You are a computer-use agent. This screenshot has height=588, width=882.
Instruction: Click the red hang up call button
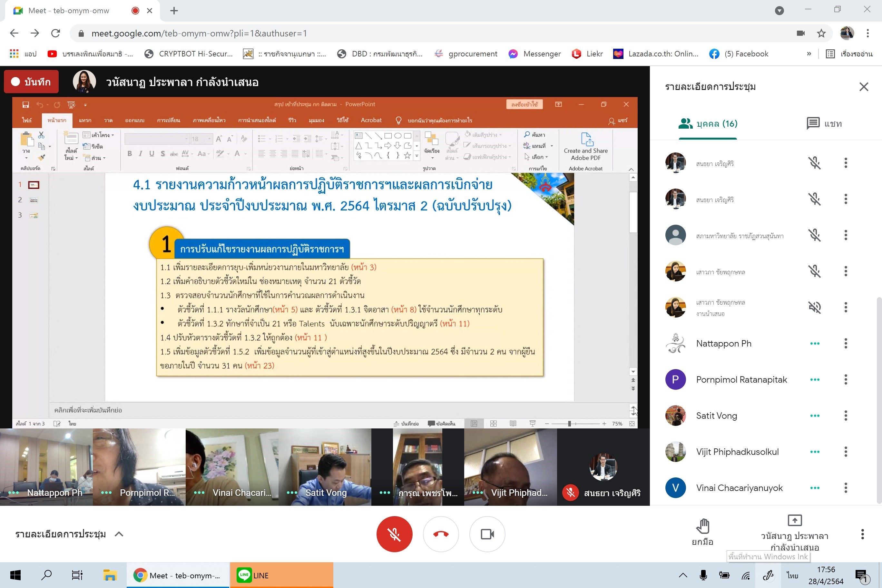441,534
